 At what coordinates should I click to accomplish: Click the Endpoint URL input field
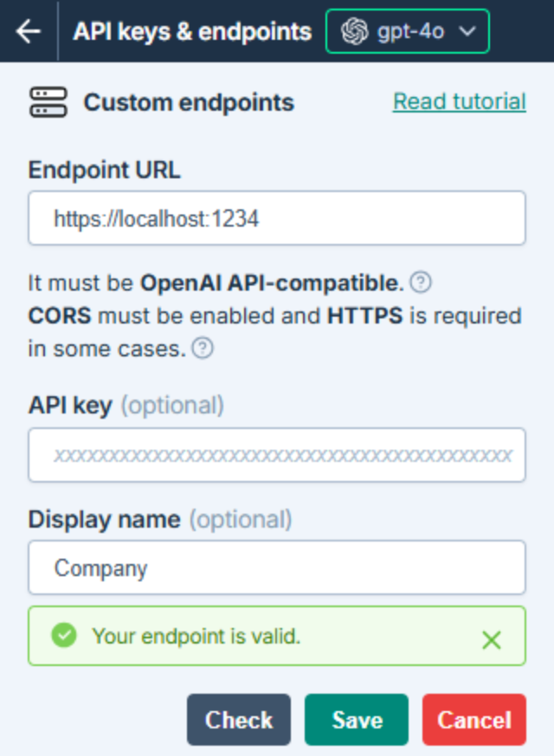(x=277, y=218)
